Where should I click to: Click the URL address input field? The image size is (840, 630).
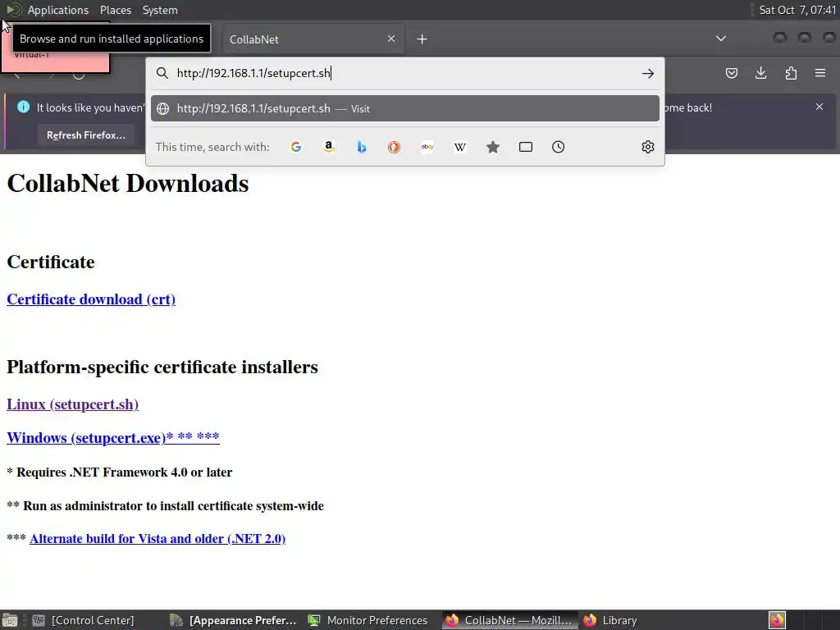(x=404, y=73)
